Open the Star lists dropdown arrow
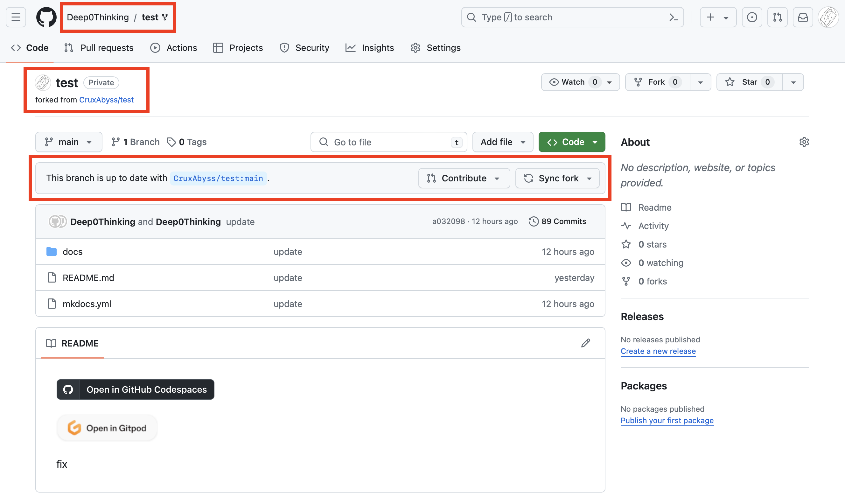This screenshot has height=504, width=845. click(x=793, y=82)
